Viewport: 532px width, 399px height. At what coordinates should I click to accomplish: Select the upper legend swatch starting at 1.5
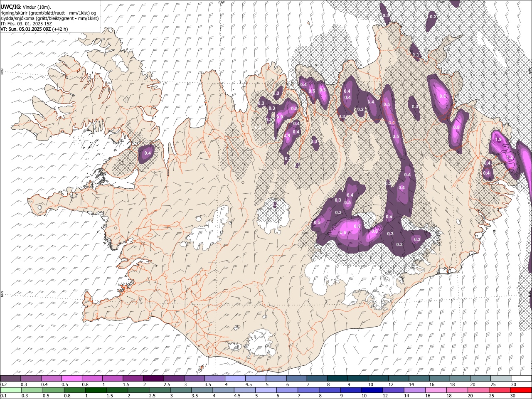133,378
